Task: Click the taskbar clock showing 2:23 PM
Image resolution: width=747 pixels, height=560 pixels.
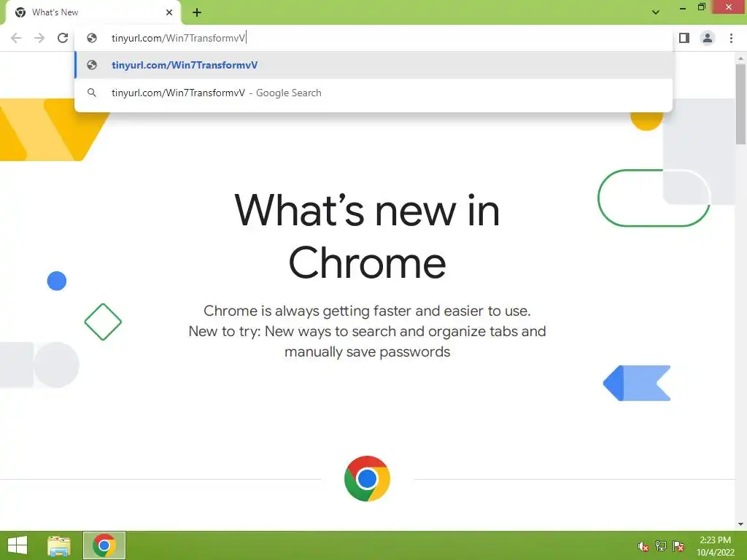Action: [x=715, y=546]
